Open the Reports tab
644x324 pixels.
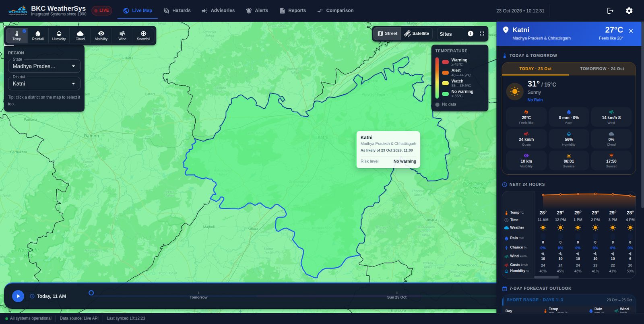pos(293,10)
